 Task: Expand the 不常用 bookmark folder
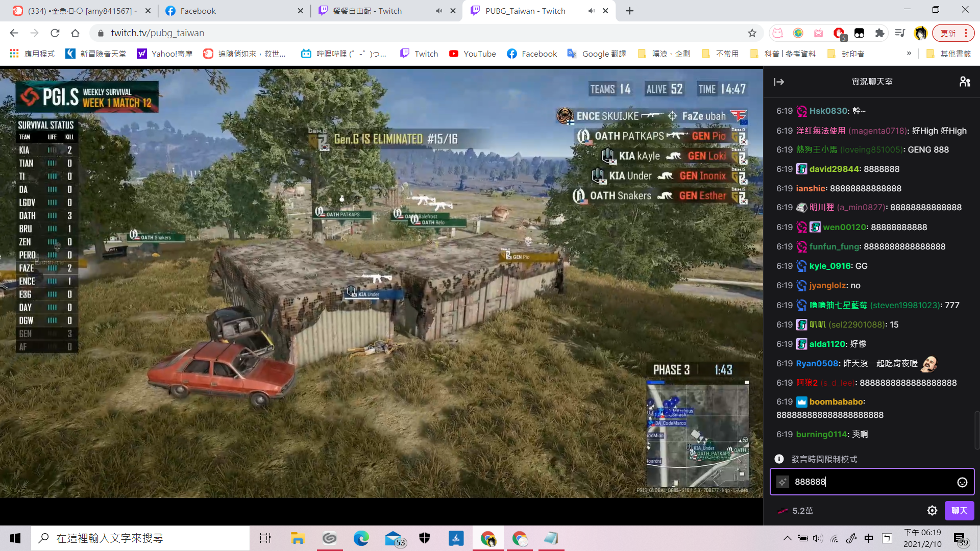click(720, 54)
